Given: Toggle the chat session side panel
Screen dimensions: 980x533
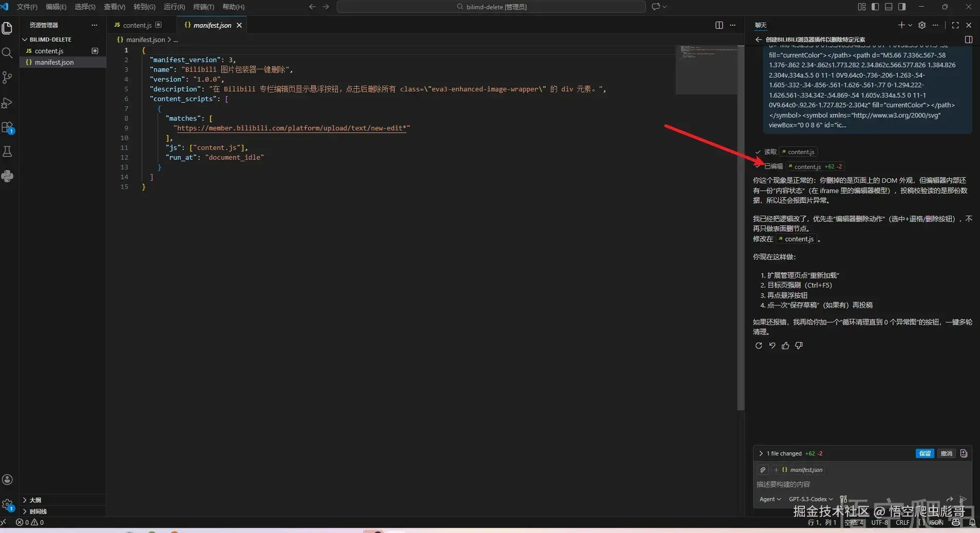Looking at the screenshot, I should tap(969, 40).
